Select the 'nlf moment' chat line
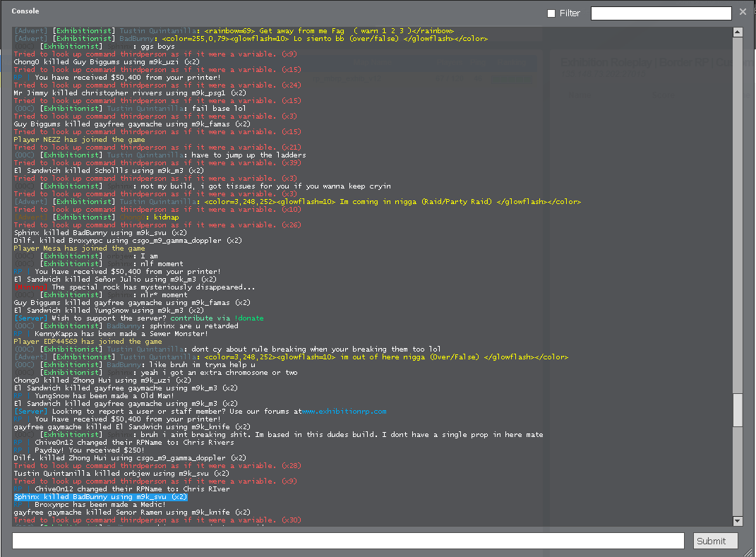The height and width of the screenshot is (557, 756). point(98,264)
